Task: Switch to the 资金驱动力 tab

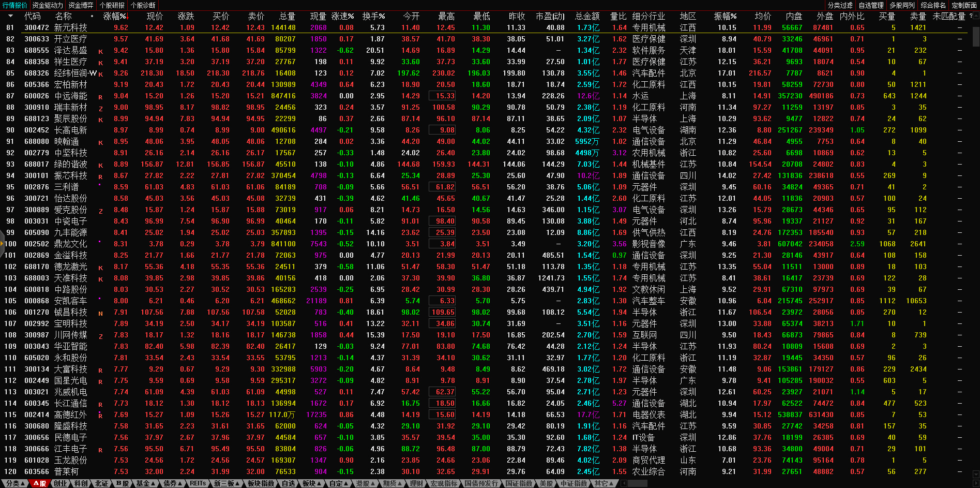Action: point(48,5)
